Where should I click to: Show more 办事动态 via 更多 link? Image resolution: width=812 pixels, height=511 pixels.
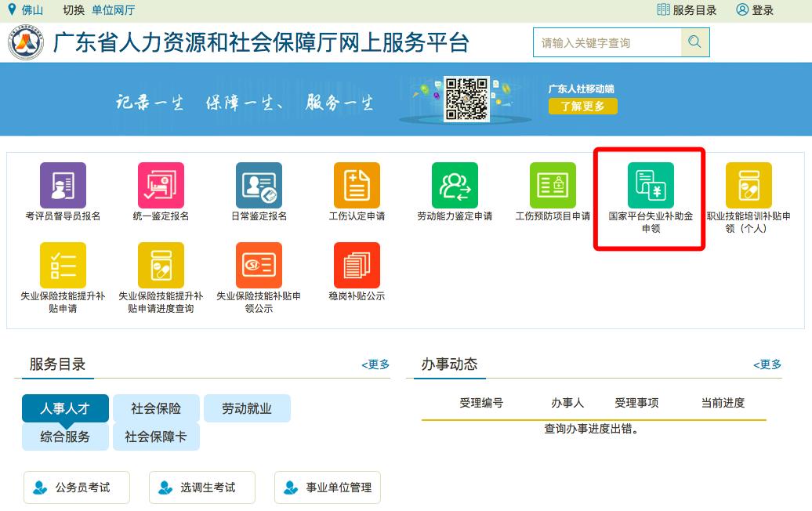[x=765, y=364]
